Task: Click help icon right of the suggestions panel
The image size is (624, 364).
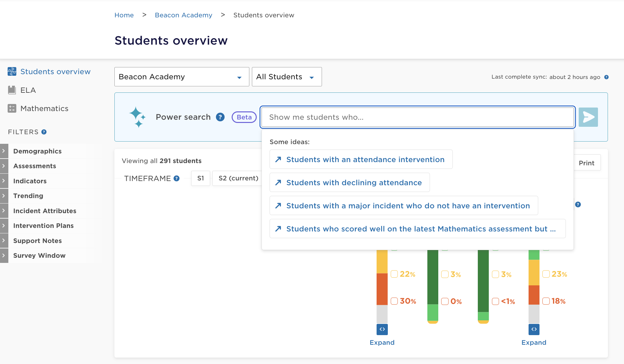Action: pos(578,204)
